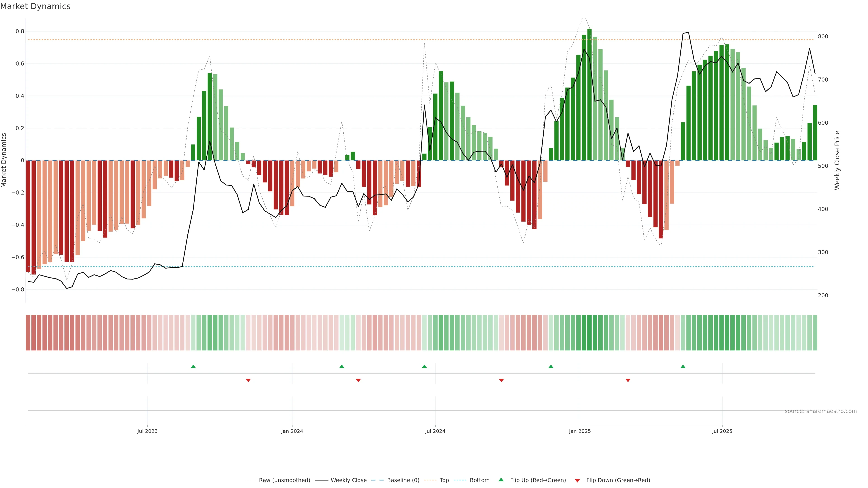
Task: Click the green Flip Up legend triangle icon
Action: tap(501, 480)
